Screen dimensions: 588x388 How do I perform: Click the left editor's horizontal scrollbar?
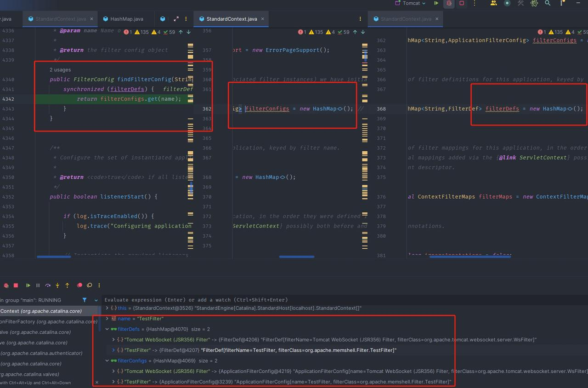tap(54, 257)
